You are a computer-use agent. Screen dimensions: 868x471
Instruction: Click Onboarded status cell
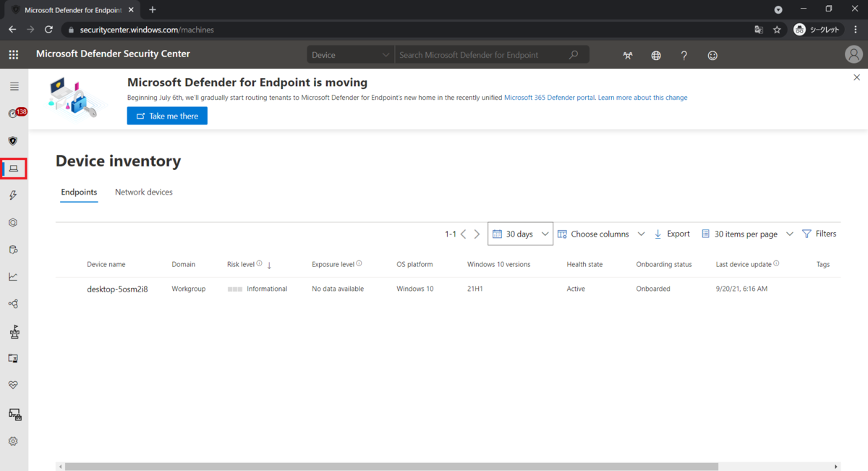coord(653,289)
